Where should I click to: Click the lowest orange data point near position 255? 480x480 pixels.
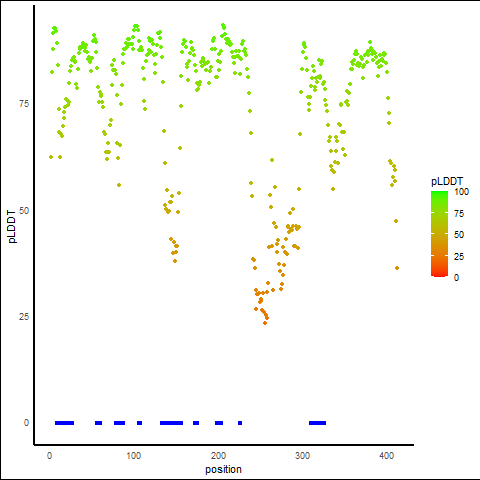pyautogui.click(x=265, y=323)
